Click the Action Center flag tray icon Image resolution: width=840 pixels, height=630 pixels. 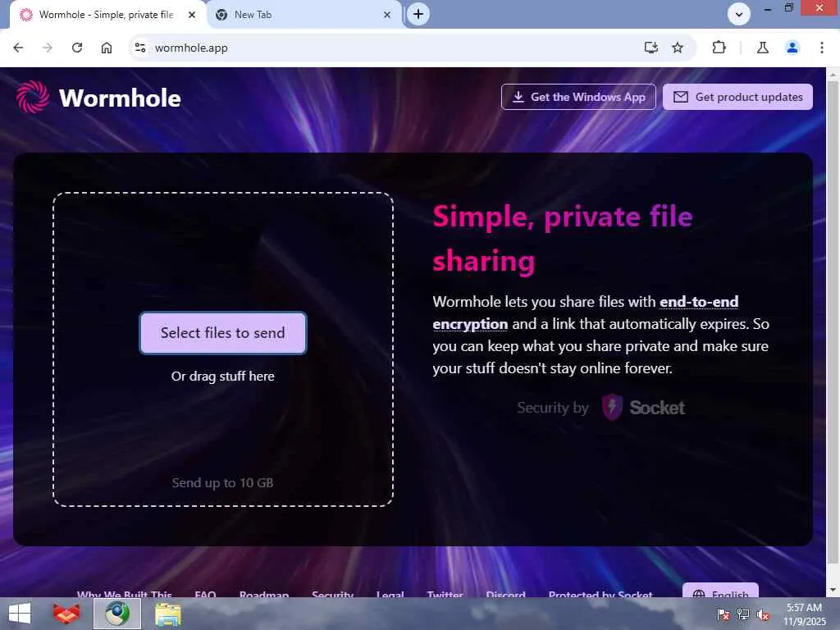723,614
